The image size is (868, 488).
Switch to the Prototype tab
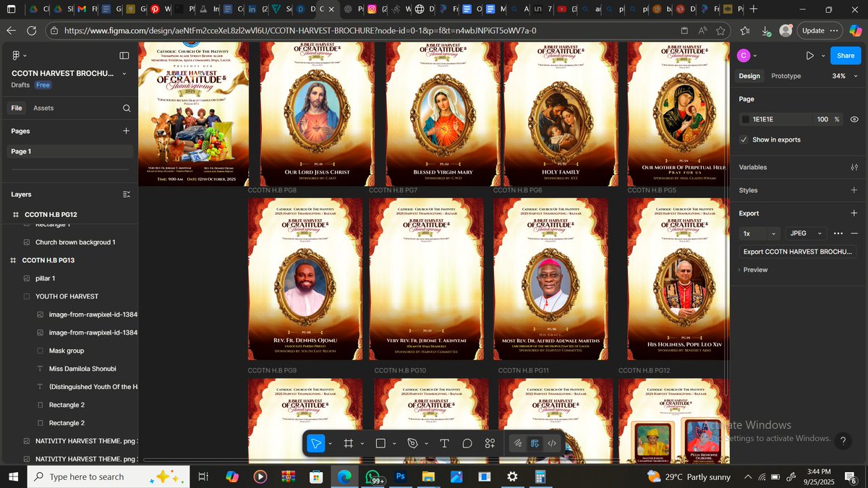(786, 76)
